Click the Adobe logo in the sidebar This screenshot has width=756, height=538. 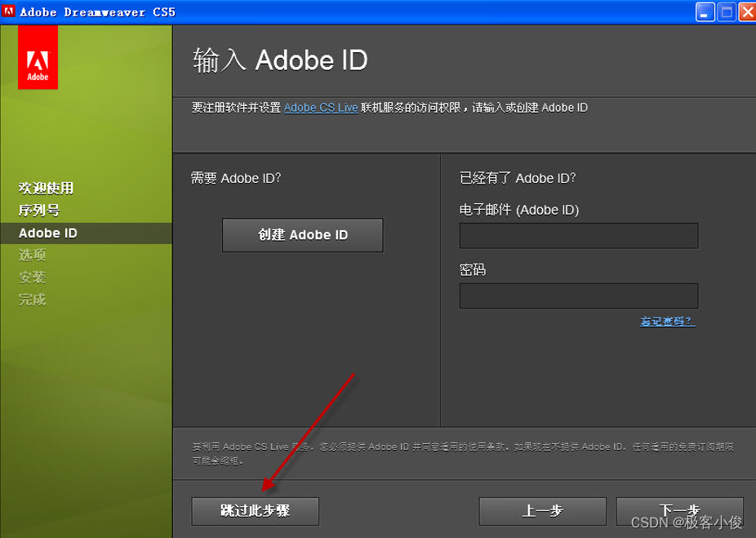38,57
